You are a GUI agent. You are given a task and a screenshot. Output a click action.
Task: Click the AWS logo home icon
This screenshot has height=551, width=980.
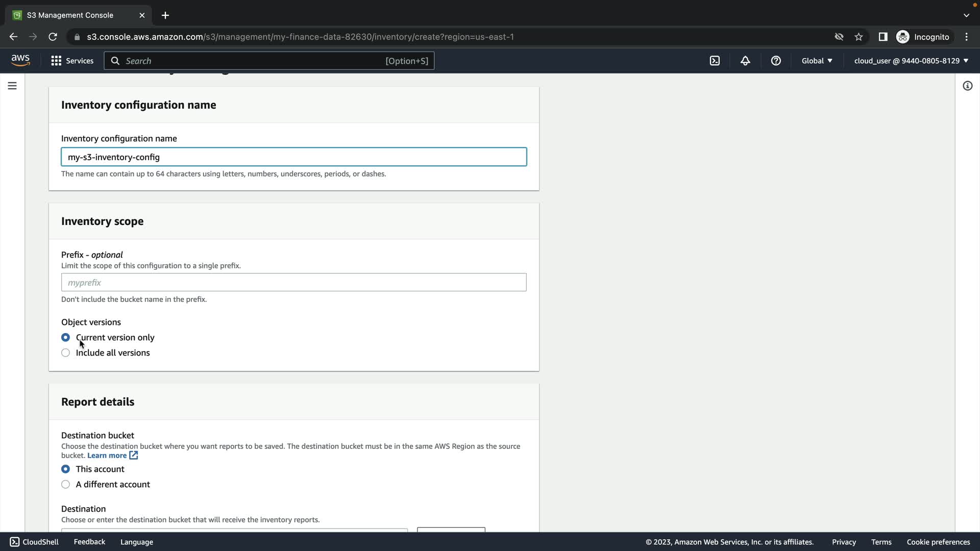pos(20,60)
